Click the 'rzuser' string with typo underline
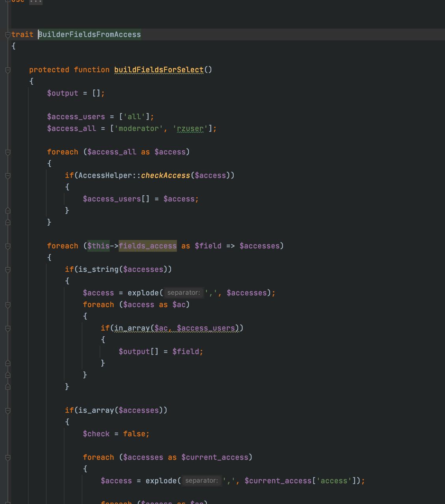Image resolution: width=445 pixels, height=504 pixels. 190,128
